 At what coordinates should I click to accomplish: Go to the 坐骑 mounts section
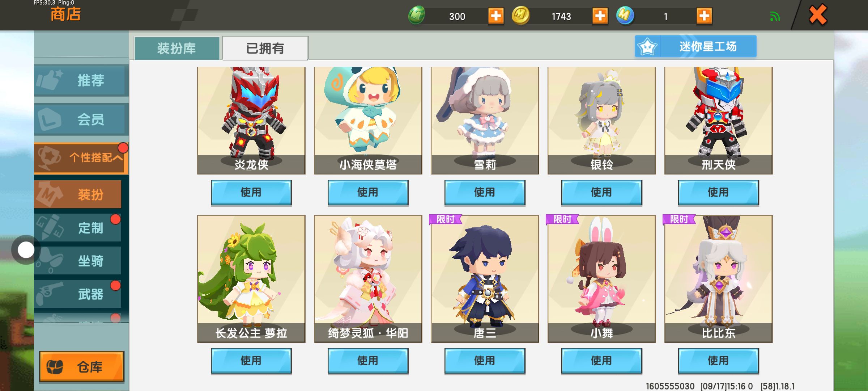78,261
